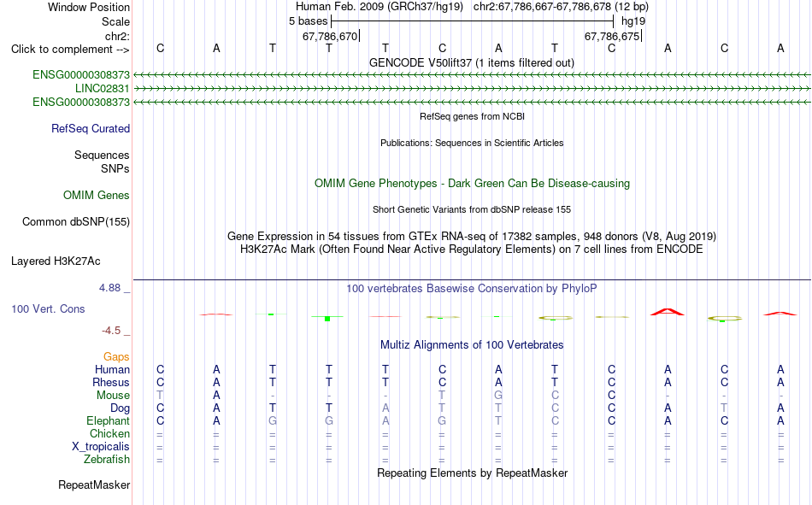Open the 'RefSeq genes from NCBI' title
Image resolution: width=812 pixels, height=505 pixels.
[x=473, y=116]
